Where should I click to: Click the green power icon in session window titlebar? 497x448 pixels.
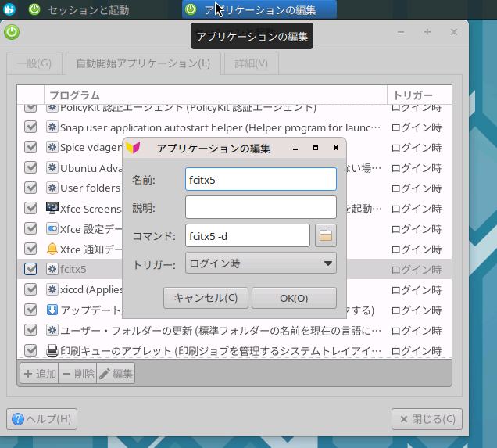click(x=12, y=32)
